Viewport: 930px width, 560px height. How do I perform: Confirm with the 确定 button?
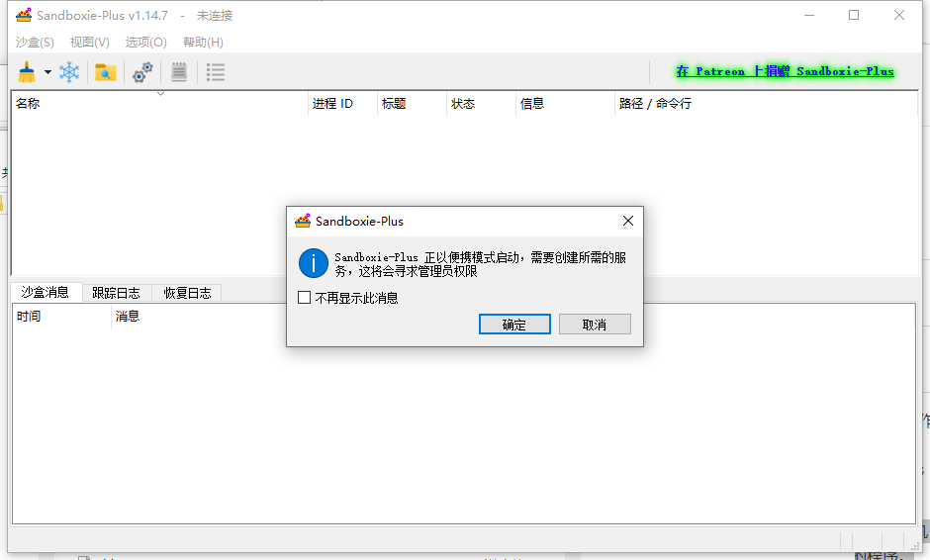pos(514,325)
